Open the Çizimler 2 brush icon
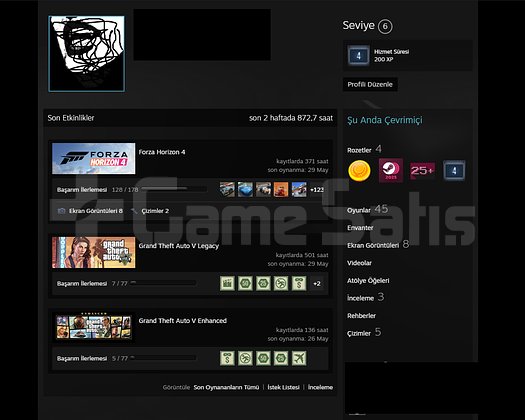The height and width of the screenshot is (420, 525). [134, 211]
